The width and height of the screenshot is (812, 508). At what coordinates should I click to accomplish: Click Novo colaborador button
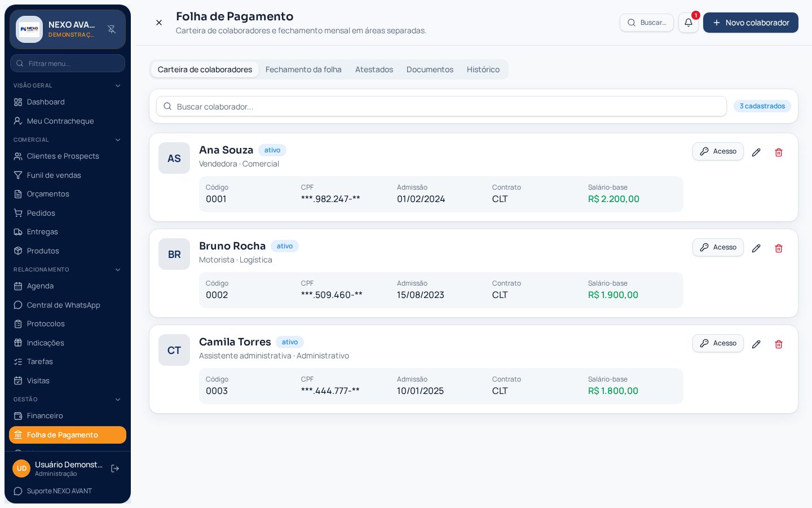click(751, 23)
